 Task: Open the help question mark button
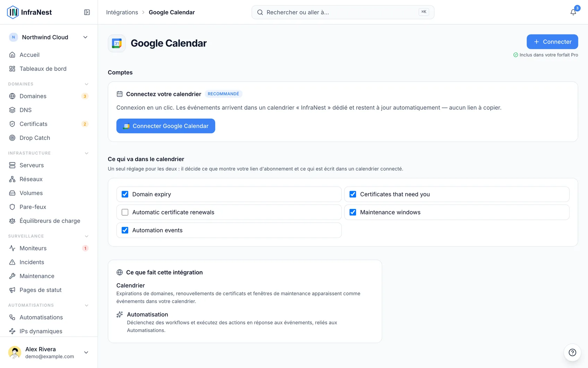[572, 352]
